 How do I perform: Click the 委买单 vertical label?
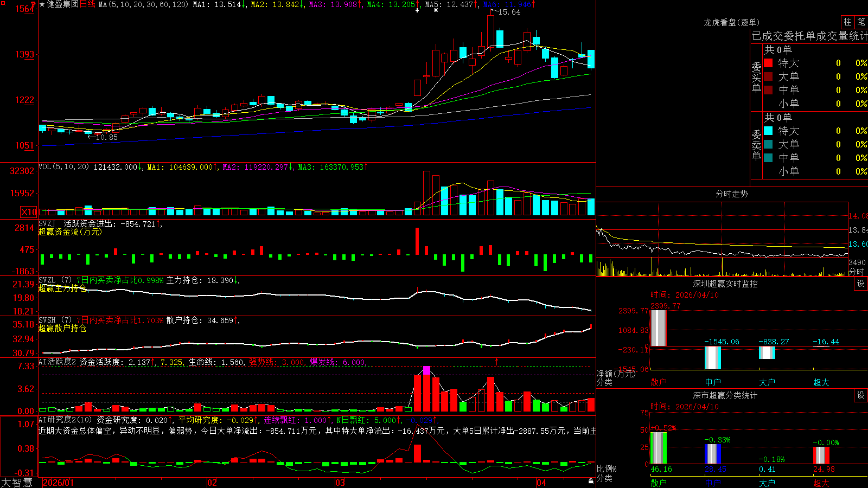coord(756,78)
